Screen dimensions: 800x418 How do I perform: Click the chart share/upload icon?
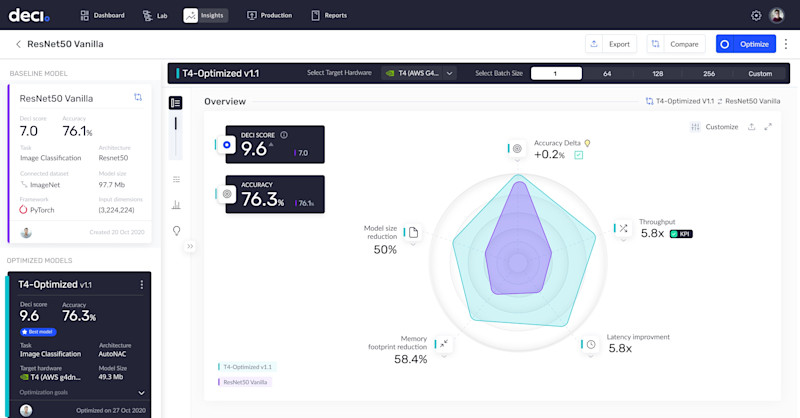click(x=752, y=127)
